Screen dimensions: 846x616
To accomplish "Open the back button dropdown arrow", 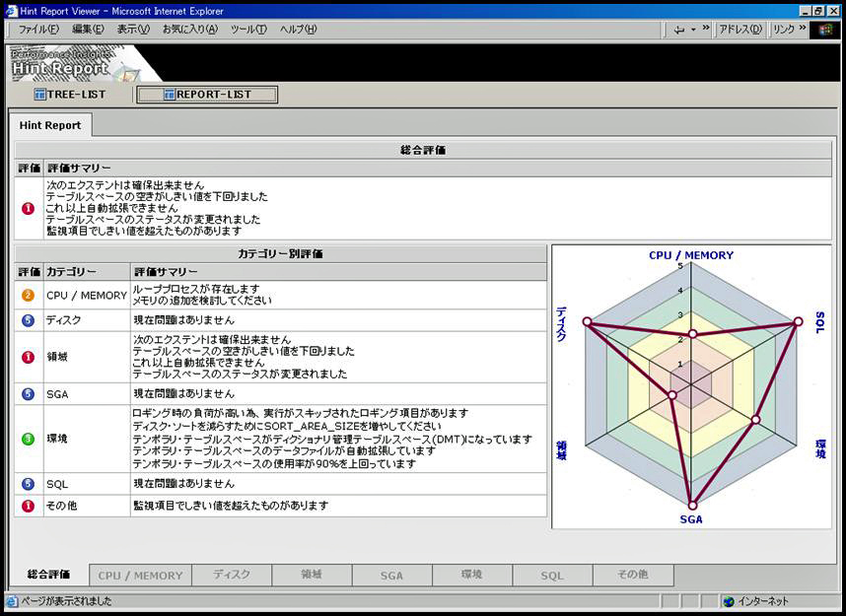I will (693, 30).
